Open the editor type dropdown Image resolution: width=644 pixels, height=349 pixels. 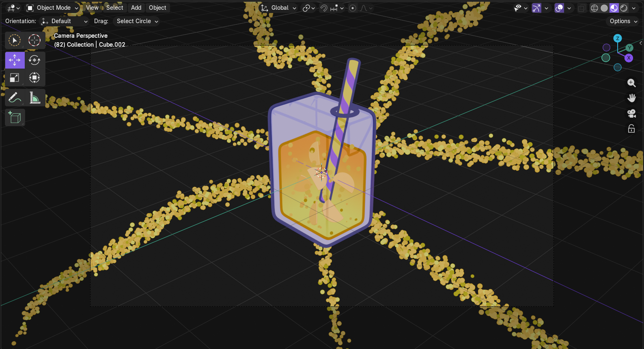13,8
